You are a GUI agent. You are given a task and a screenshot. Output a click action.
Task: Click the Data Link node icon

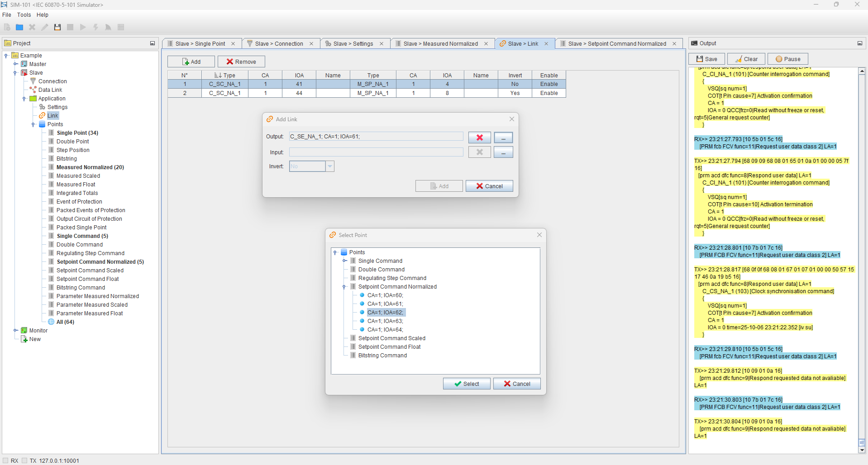tap(33, 90)
